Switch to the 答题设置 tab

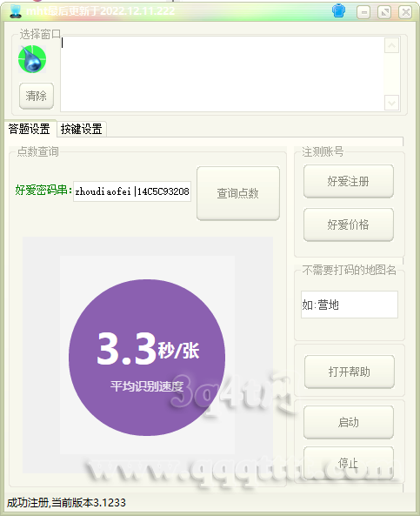(30, 129)
